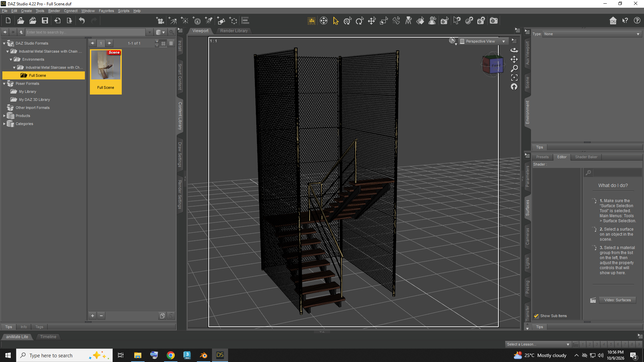The width and height of the screenshot is (644, 362).
Task: Open the Presets tab in Surfaces
Action: click(542, 157)
